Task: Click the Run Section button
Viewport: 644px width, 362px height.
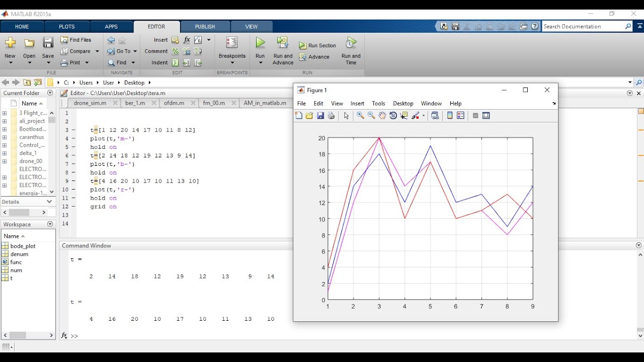Action: click(317, 45)
